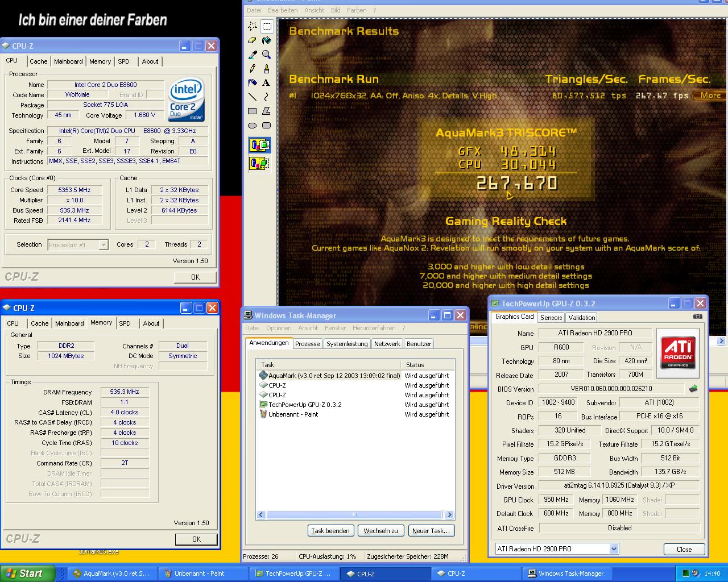Click the AquaMark taskbar button

[x=113, y=573]
